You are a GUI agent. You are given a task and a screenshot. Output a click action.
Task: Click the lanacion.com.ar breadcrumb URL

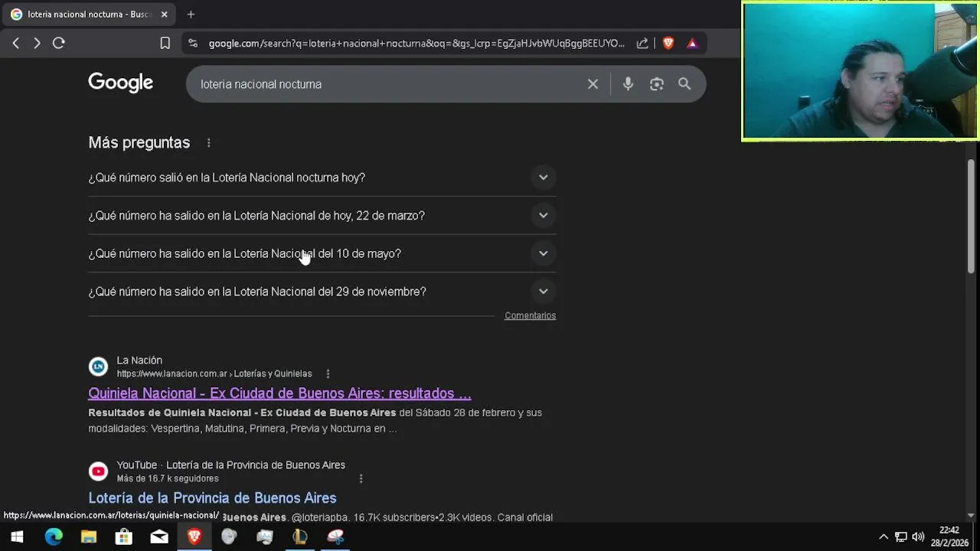coord(214,374)
